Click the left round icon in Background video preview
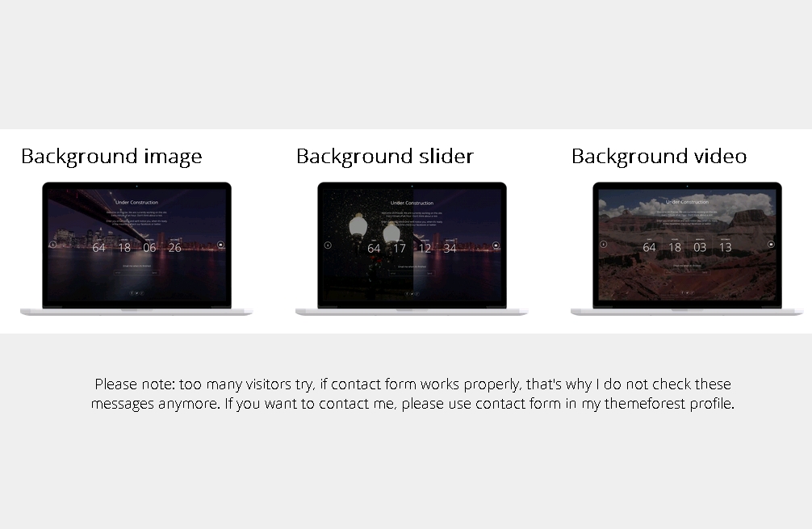Viewport: 812px width, 529px height. (x=603, y=243)
